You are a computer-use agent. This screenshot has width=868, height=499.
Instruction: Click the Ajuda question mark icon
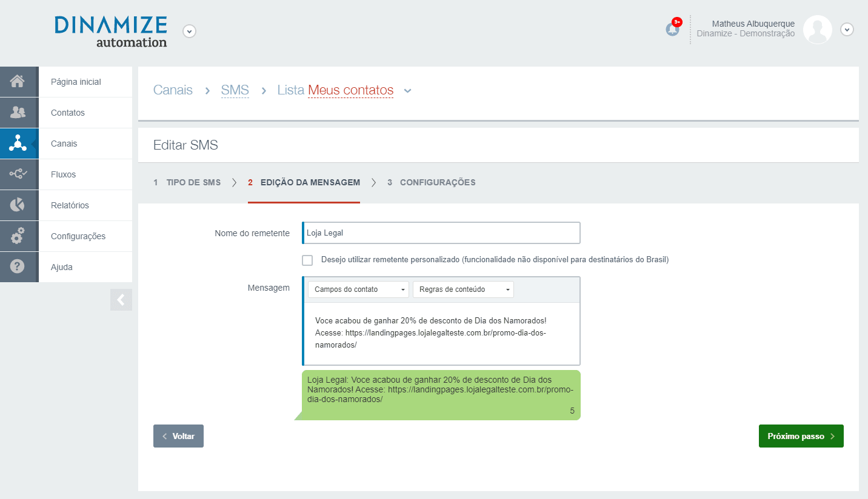pyautogui.click(x=18, y=266)
